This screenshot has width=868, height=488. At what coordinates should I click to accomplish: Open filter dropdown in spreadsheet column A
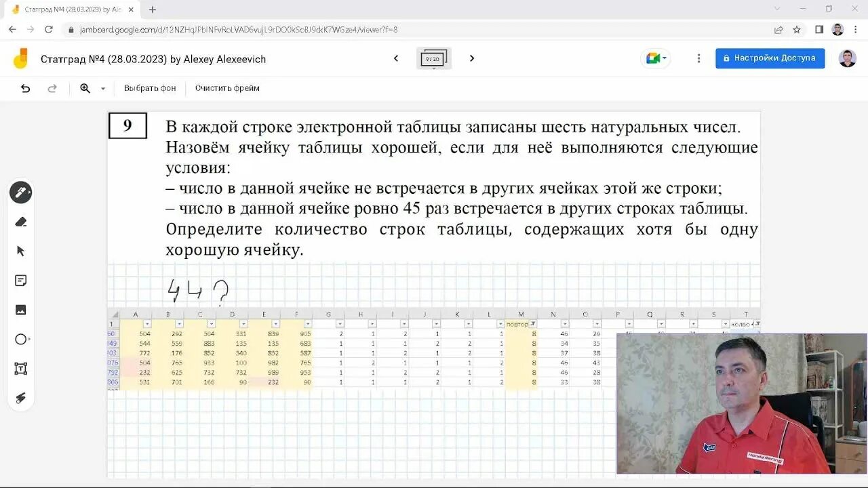147,324
